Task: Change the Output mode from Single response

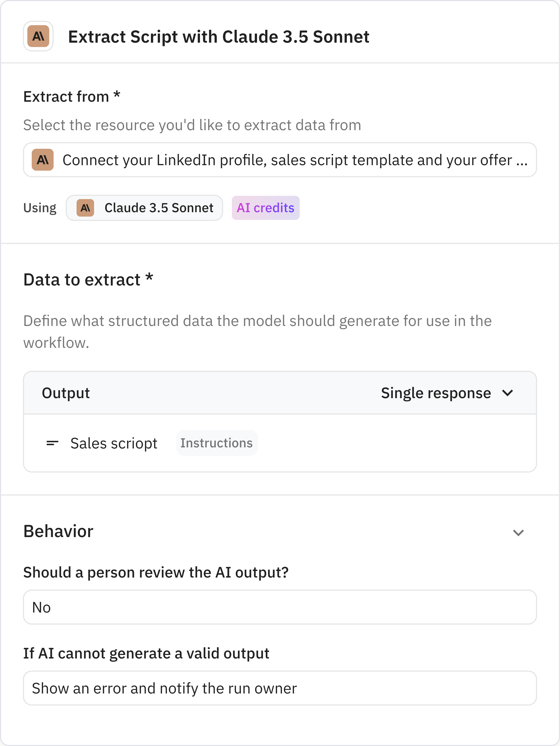Action: pos(445,393)
